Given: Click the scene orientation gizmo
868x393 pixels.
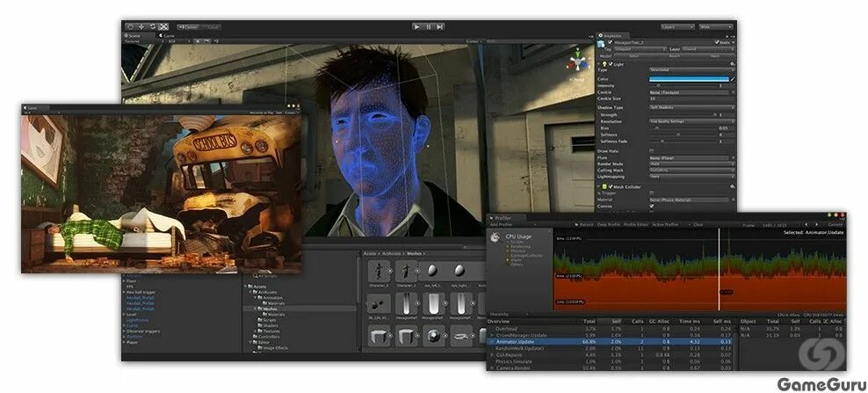Looking at the screenshot, I should pos(577,62).
